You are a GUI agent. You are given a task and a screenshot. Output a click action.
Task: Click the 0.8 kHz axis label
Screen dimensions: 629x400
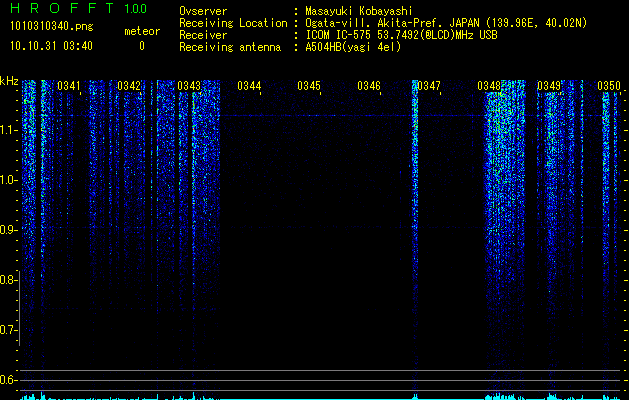(x=8, y=280)
